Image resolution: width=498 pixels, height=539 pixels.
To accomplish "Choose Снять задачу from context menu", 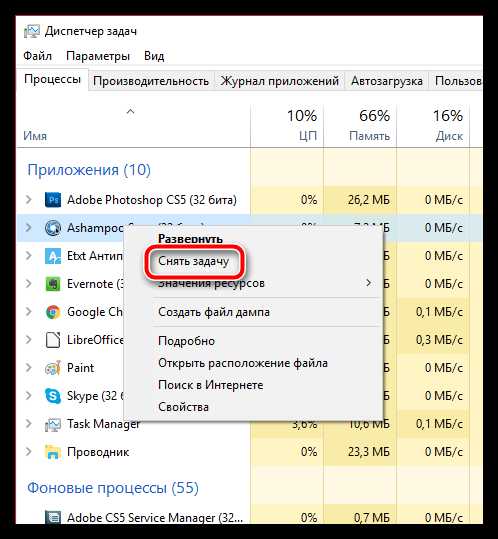I will tap(193, 261).
